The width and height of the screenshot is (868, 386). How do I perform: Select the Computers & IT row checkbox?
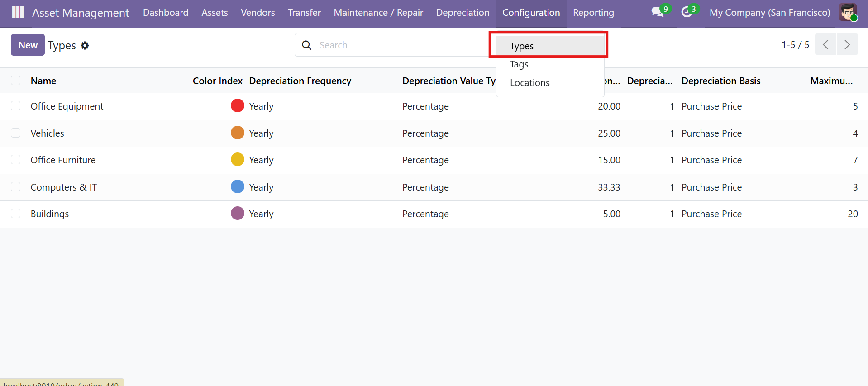16,187
